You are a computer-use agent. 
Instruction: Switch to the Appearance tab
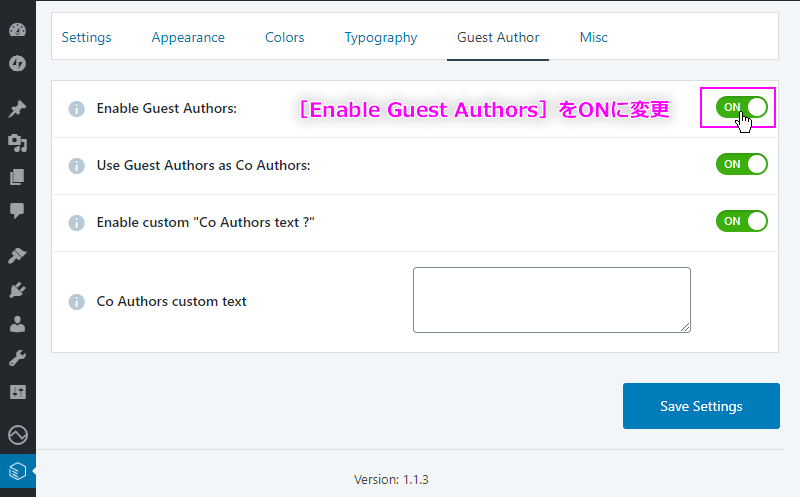point(188,37)
